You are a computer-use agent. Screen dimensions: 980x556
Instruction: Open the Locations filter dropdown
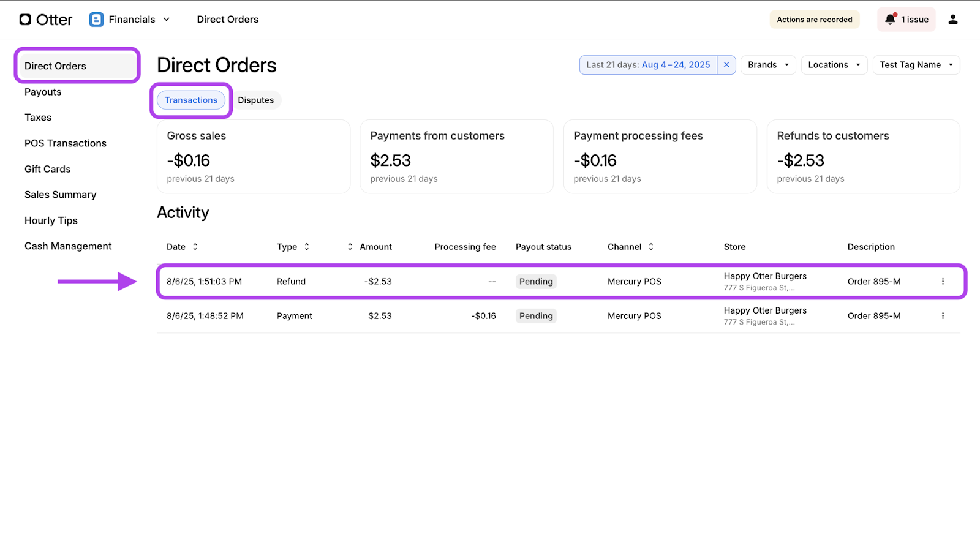(x=834, y=65)
